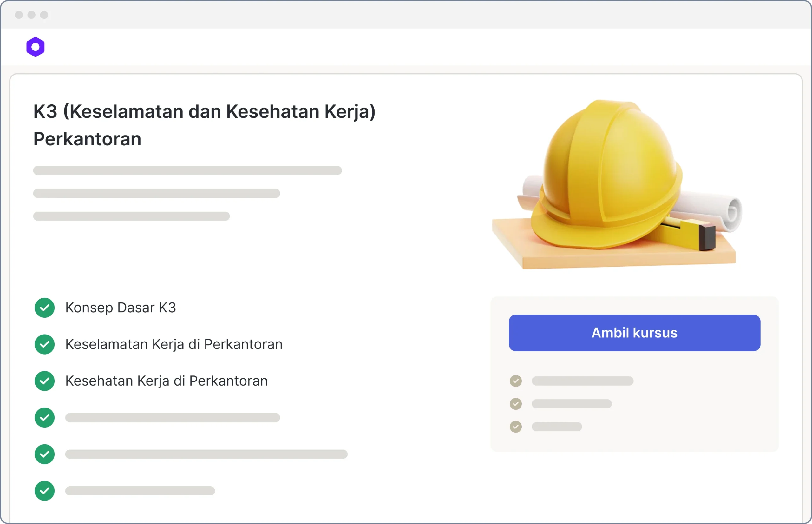The image size is (812, 524).
Task: Click check icon next to Keselamatan Kerja di Perkantoran
Action: 44,344
